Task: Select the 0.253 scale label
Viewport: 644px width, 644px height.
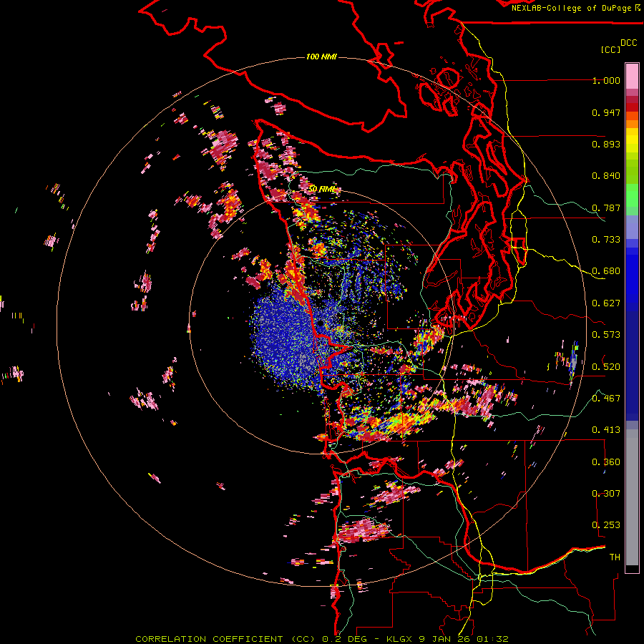Action: [606, 525]
